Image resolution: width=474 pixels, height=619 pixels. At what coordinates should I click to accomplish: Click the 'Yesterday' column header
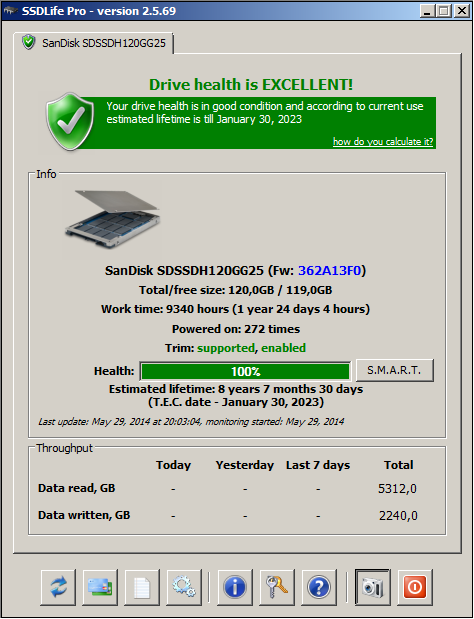click(x=245, y=465)
